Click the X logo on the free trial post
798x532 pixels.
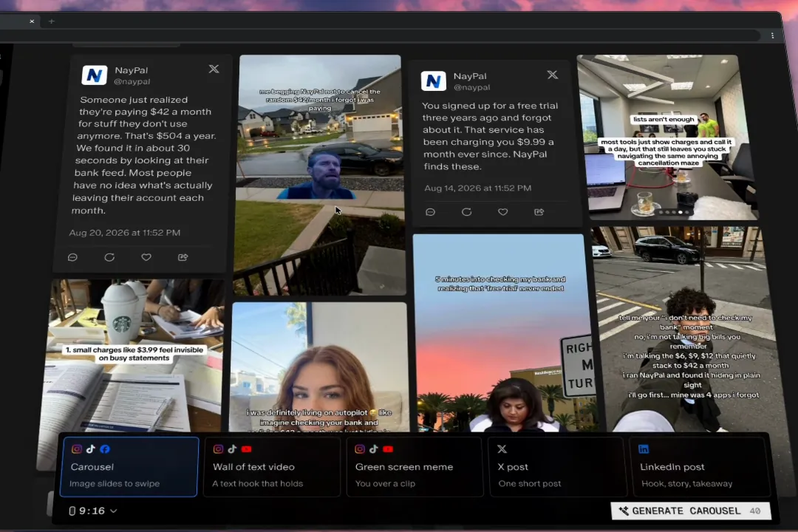552,75
